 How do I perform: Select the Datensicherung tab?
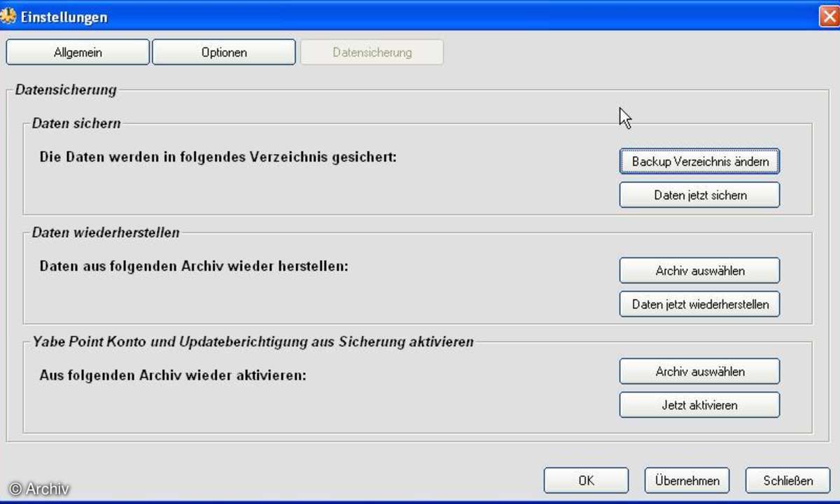372,52
